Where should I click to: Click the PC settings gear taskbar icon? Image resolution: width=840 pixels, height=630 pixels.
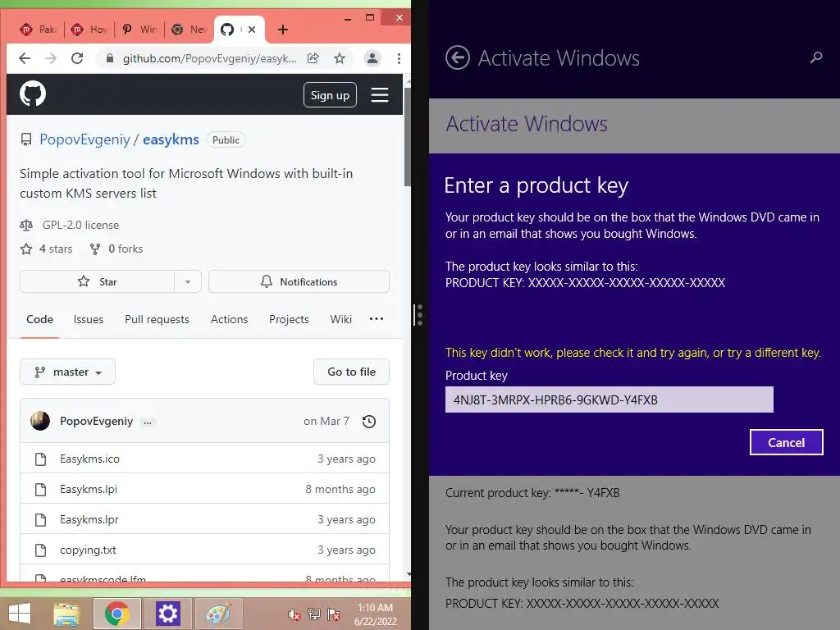tap(167, 614)
